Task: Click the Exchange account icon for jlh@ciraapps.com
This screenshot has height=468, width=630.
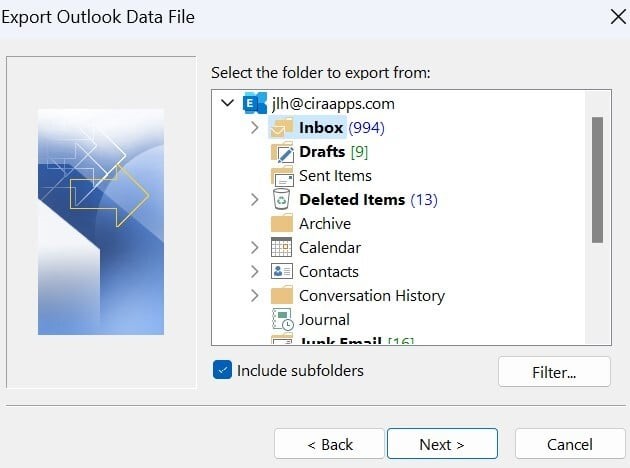Action: (x=255, y=103)
